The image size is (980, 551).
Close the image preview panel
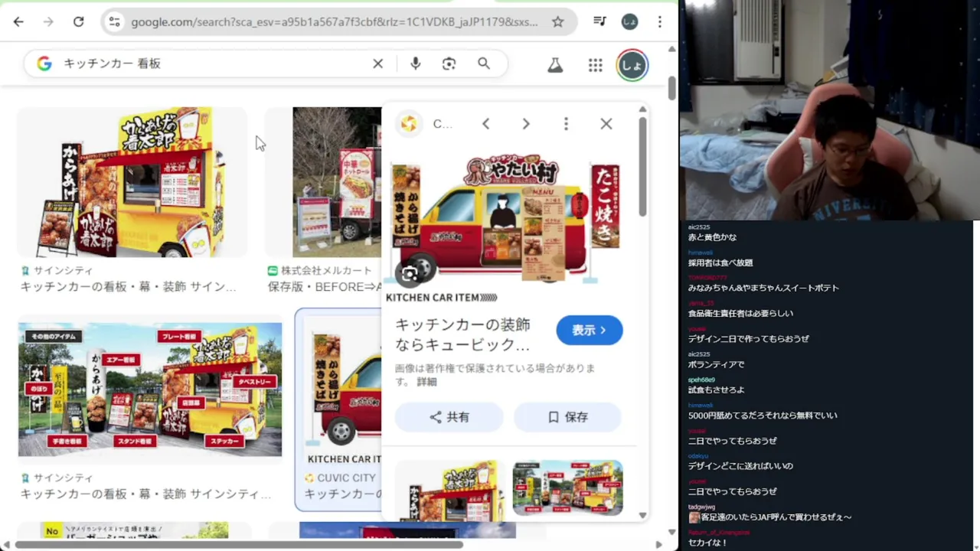[606, 123]
